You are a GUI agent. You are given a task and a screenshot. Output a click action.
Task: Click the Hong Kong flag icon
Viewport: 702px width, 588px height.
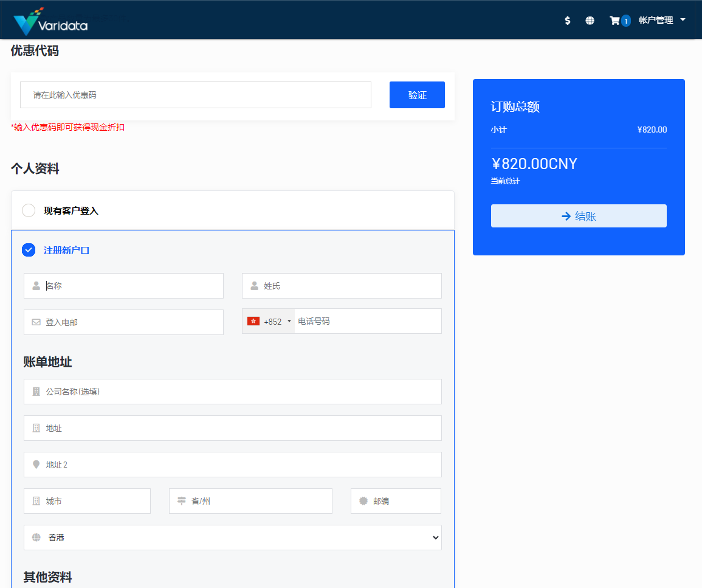[x=253, y=321]
